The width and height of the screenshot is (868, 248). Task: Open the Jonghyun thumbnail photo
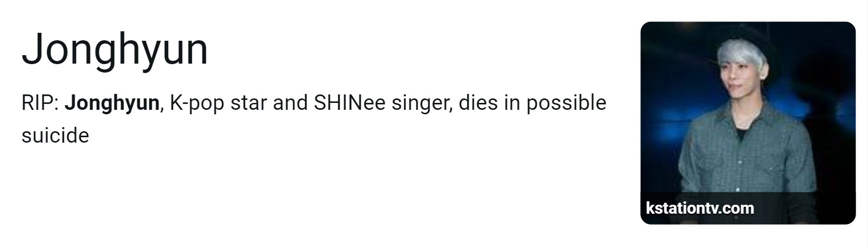[x=748, y=123]
